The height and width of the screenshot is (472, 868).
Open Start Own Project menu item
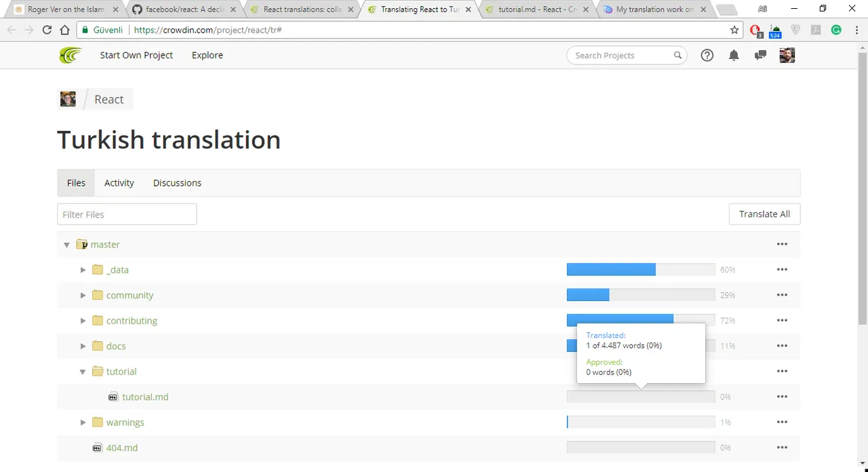coord(136,56)
